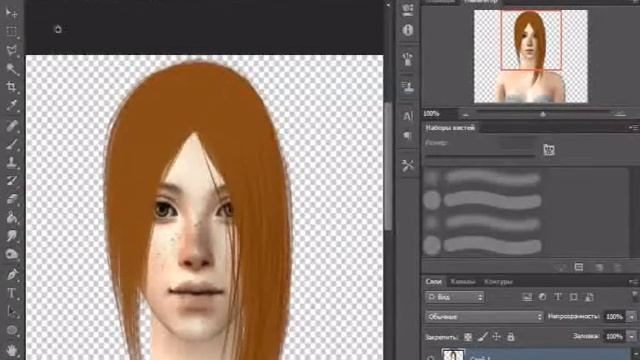The height and width of the screenshot is (360, 640).
Task: Click delete brush trash icon
Action: coord(618,267)
